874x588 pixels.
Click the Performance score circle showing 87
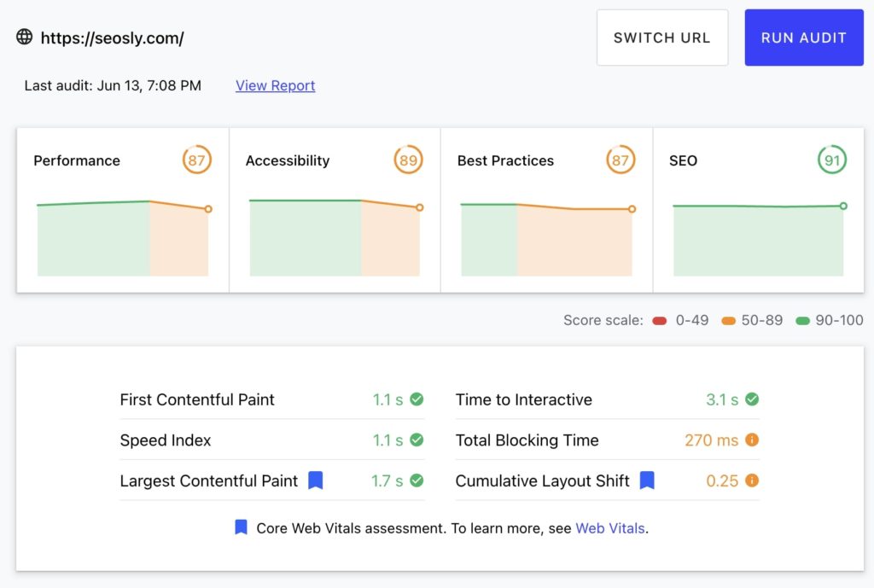tap(196, 160)
